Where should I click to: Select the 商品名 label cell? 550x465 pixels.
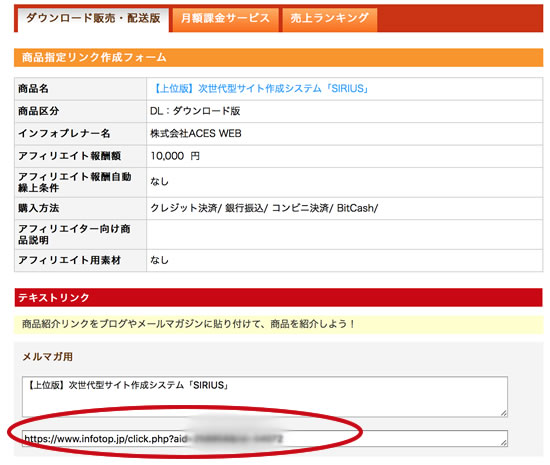click(x=80, y=89)
